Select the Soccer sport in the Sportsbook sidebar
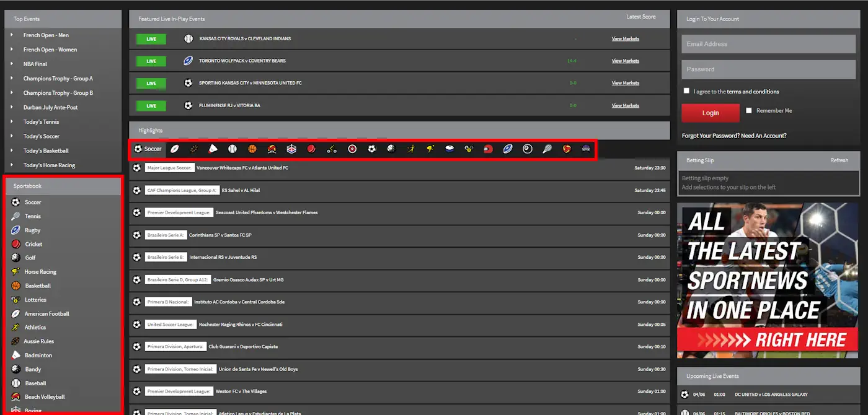 [x=31, y=202]
